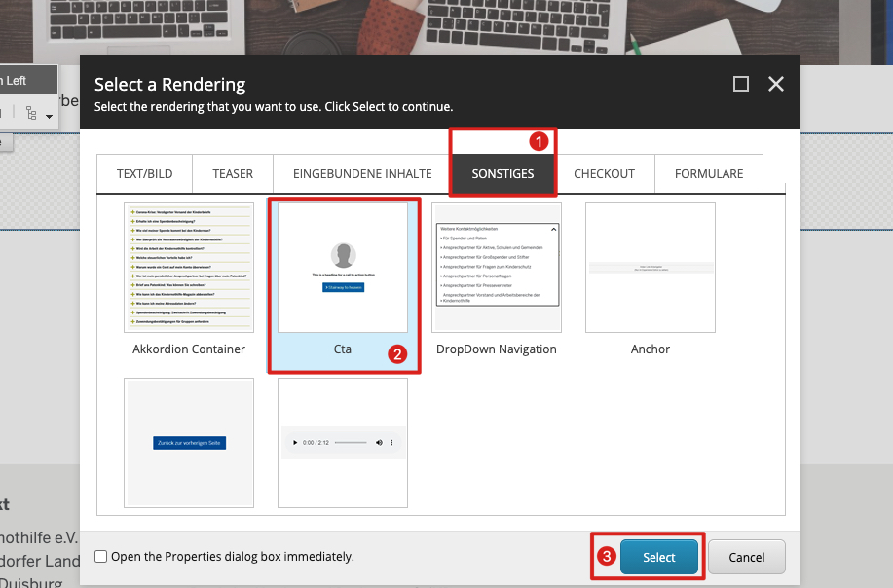The image size is (893, 588).
Task: Close the Select a Rendering dialog
Action: [x=776, y=84]
